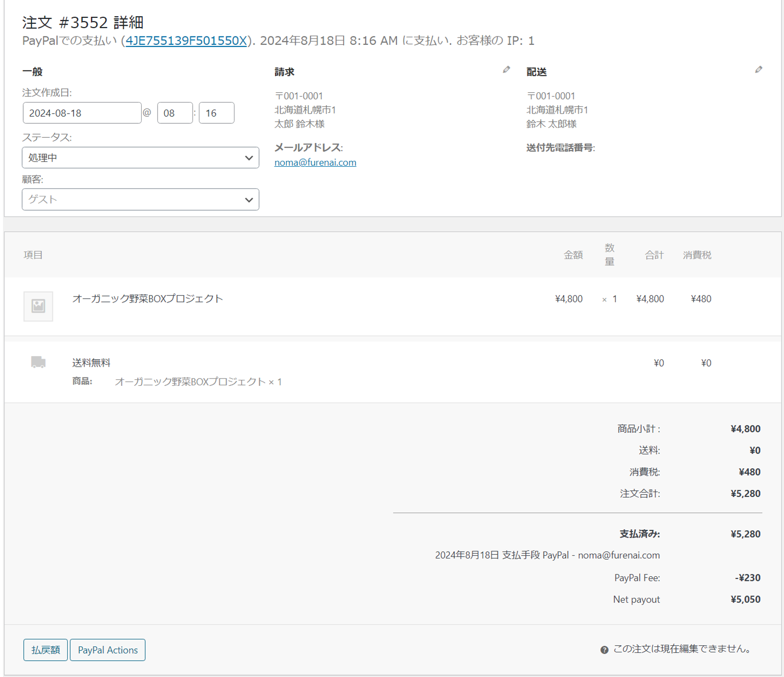
Task: Click the shipping truck icon
Action: pyautogui.click(x=39, y=362)
